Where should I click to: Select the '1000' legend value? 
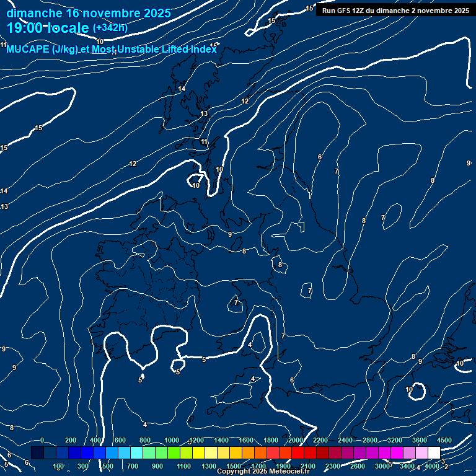pos(172,440)
